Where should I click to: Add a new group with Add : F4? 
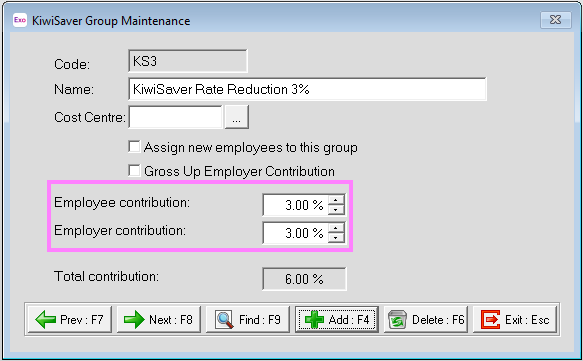[337, 319]
